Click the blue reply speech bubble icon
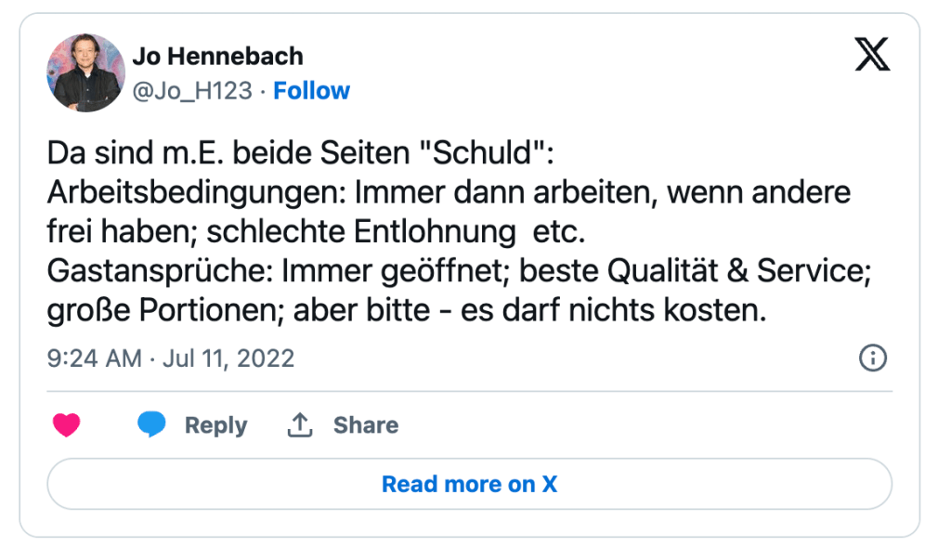This screenshot has width=951, height=560. coord(151,425)
